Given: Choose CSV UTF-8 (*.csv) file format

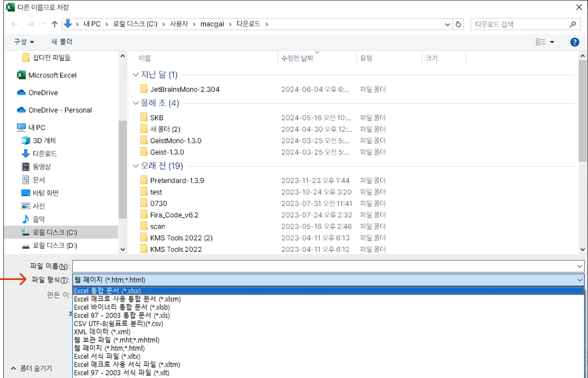Looking at the screenshot, I should point(118,324).
